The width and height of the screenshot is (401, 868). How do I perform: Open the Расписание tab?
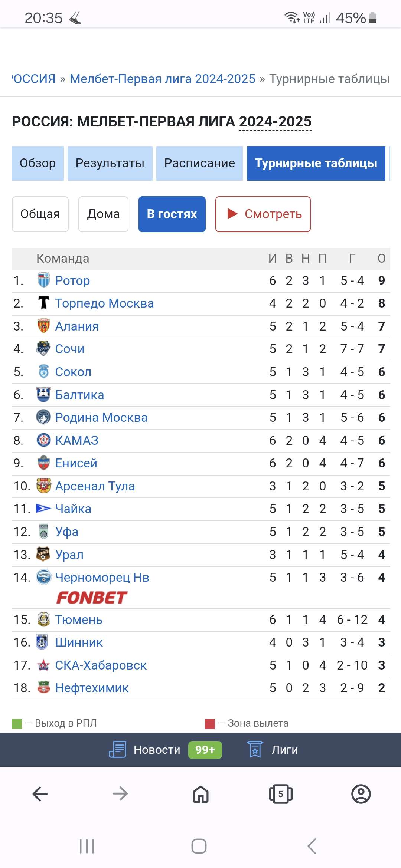[x=199, y=163]
